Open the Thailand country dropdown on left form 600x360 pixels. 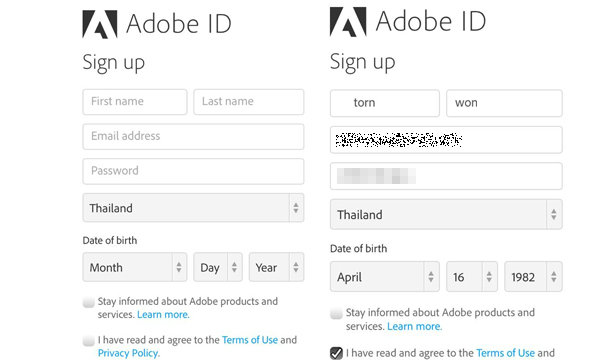(193, 208)
